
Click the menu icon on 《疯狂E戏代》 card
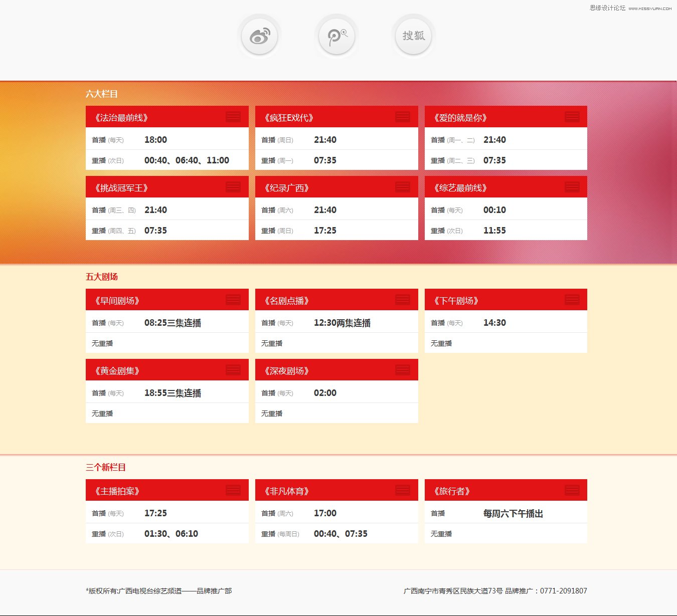tap(403, 117)
